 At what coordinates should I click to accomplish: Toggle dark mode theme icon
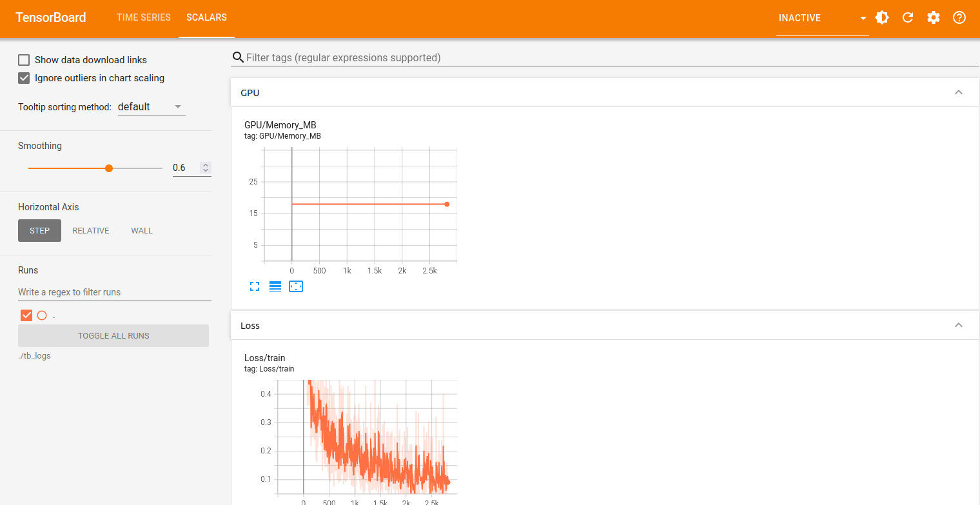882,18
